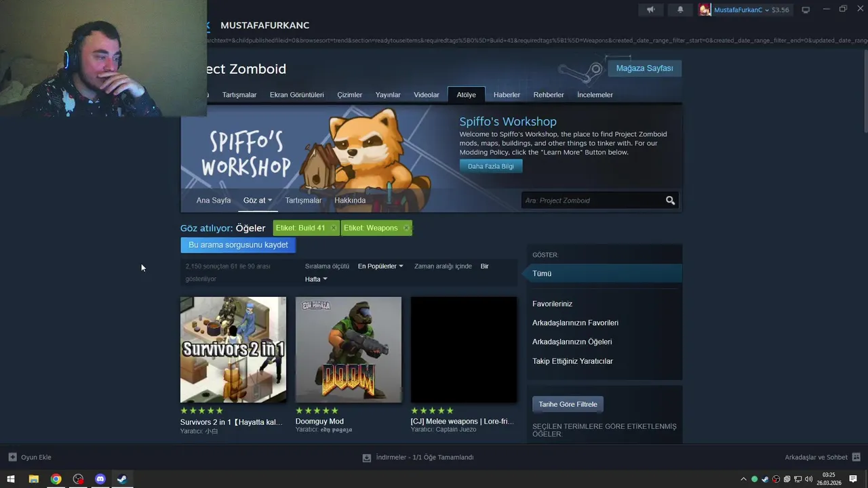Open the Videolar tab

(427, 95)
